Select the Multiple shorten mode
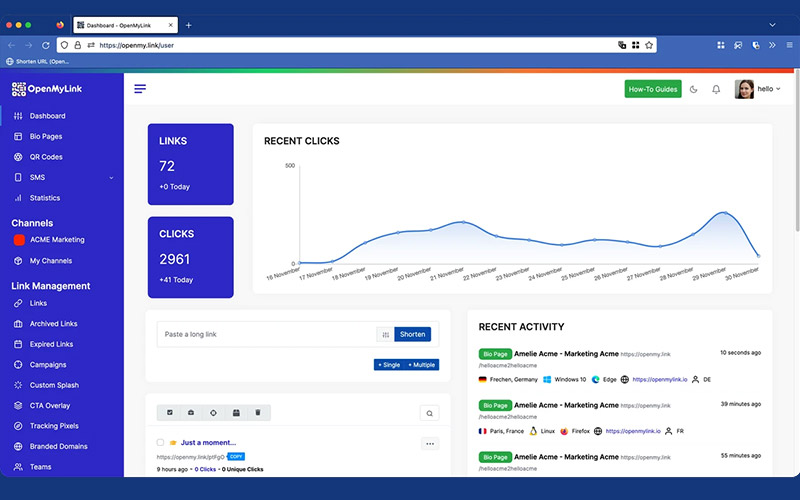This screenshot has height=500, width=800. tap(421, 365)
